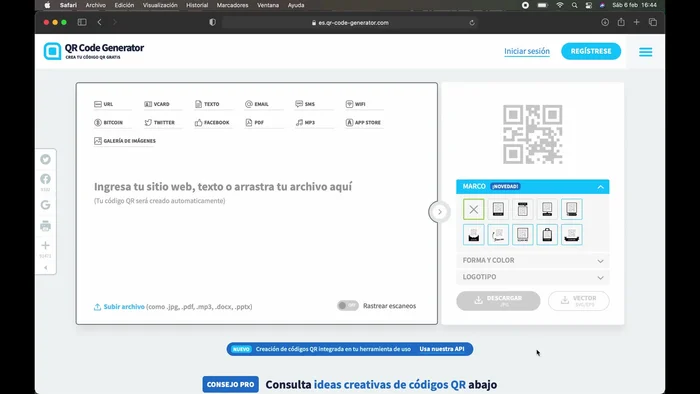Toggle the Safari sidebar
Viewport: 700px width, 394px height.
[x=82, y=22]
